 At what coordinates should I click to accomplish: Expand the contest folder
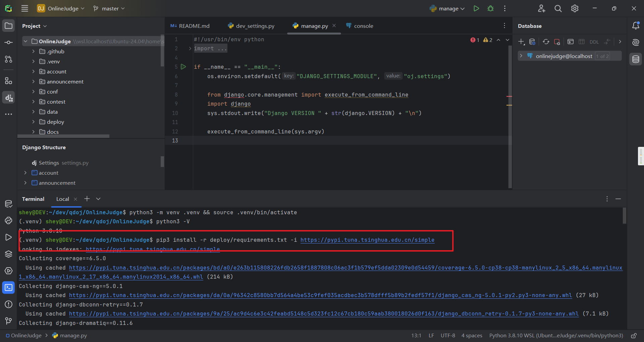[x=33, y=102]
